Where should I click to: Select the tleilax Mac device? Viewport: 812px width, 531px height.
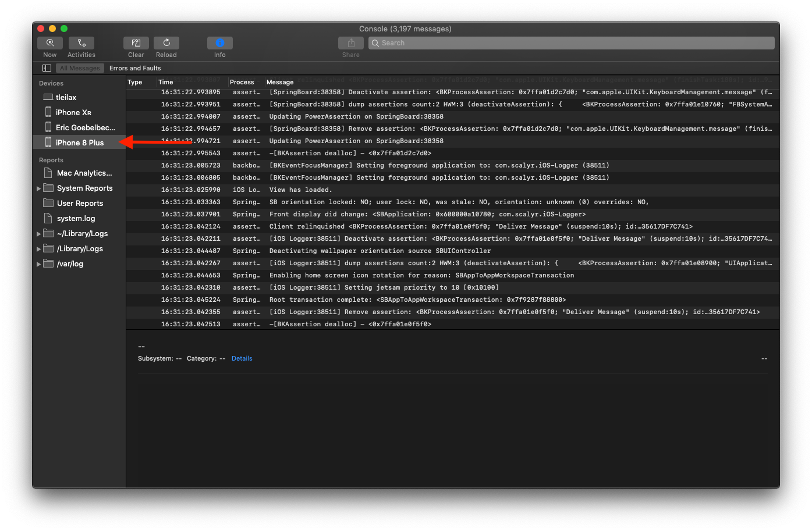pyautogui.click(x=66, y=97)
